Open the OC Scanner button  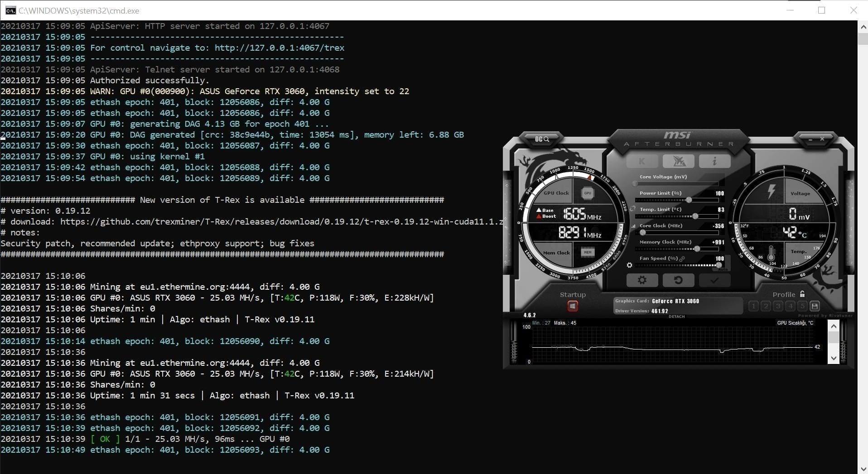[541, 139]
